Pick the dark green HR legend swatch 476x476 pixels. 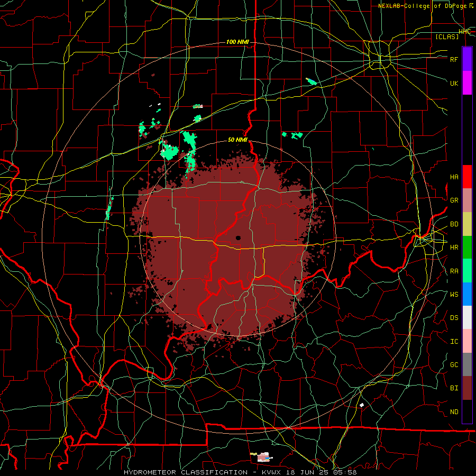pos(467,247)
